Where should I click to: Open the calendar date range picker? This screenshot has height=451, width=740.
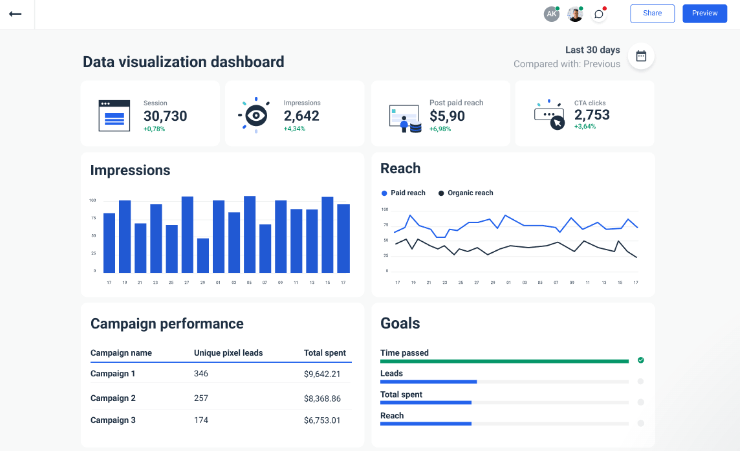641,56
